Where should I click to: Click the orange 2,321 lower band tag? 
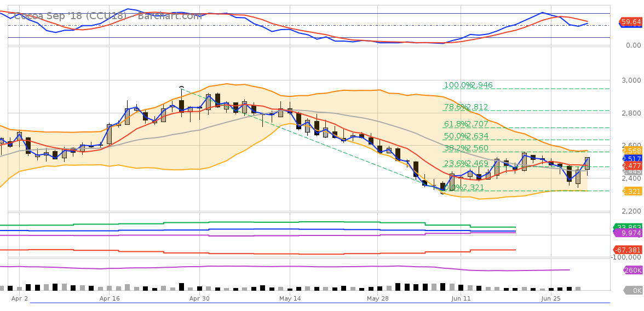click(x=632, y=191)
